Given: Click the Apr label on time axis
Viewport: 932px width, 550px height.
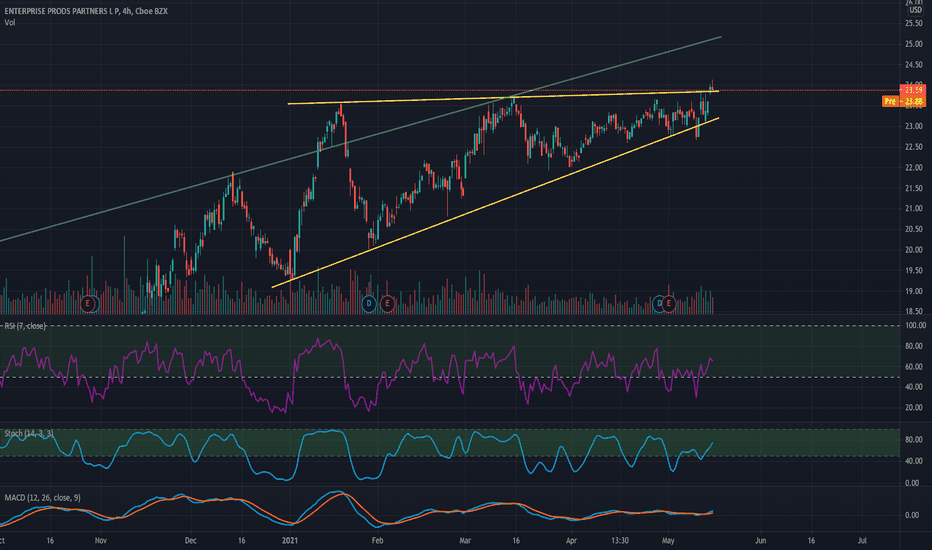Looking at the screenshot, I should click(571, 540).
